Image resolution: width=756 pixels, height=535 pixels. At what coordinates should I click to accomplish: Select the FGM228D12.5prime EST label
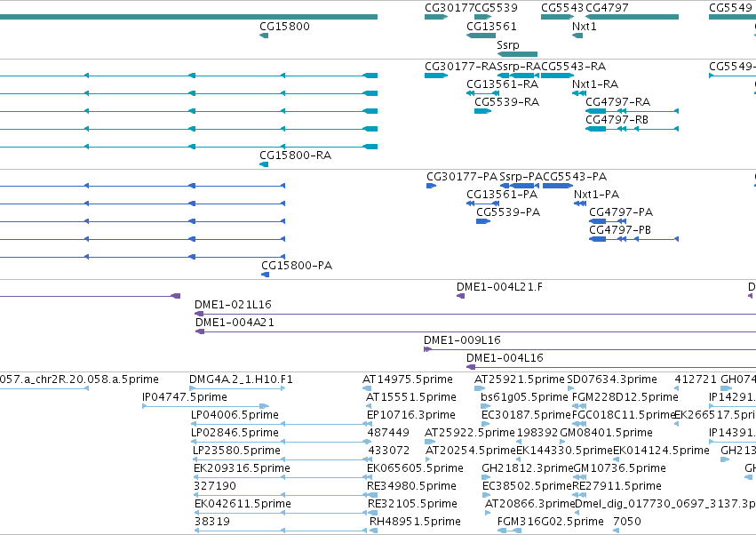pos(625,398)
